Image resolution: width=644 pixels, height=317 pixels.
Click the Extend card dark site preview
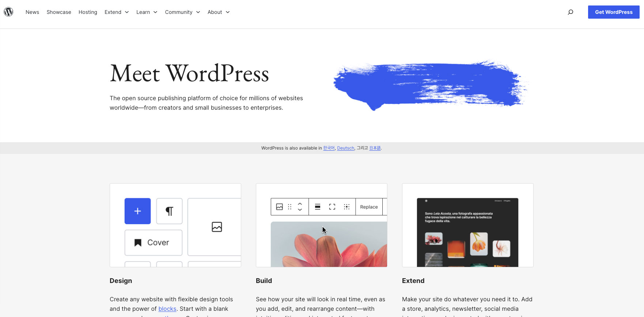pyautogui.click(x=467, y=233)
